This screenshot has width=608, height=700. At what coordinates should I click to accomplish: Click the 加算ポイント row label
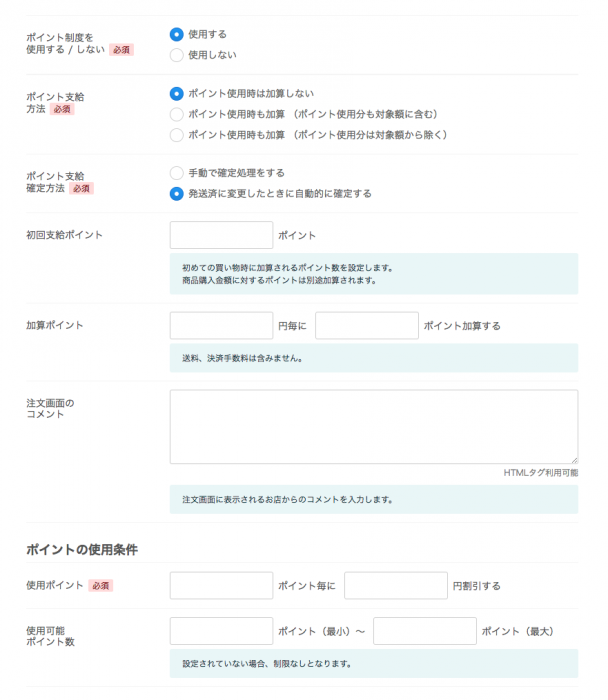tap(54, 325)
